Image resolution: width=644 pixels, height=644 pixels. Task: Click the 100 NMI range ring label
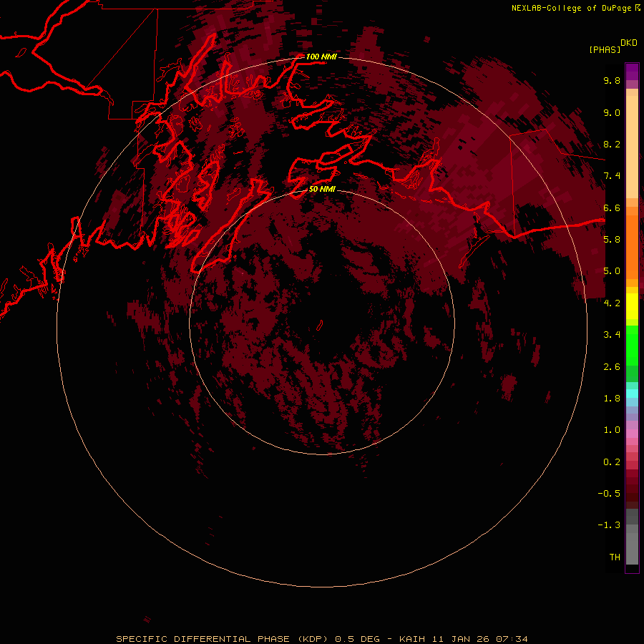(x=321, y=57)
